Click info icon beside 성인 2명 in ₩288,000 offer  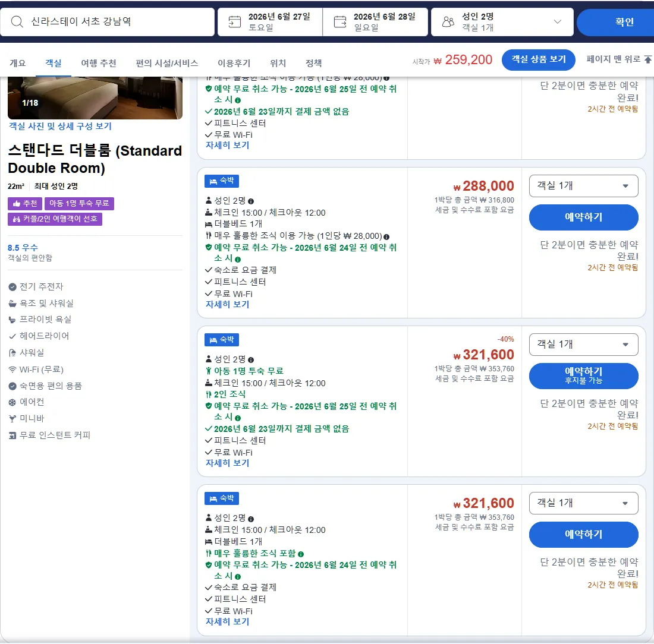coord(251,201)
